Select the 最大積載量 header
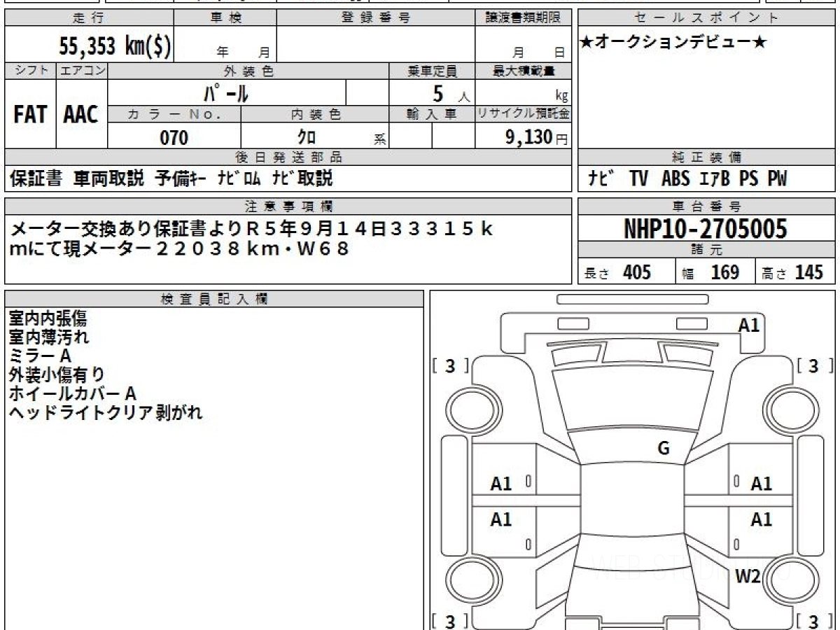This screenshot has height=630, width=840. pos(524,71)
